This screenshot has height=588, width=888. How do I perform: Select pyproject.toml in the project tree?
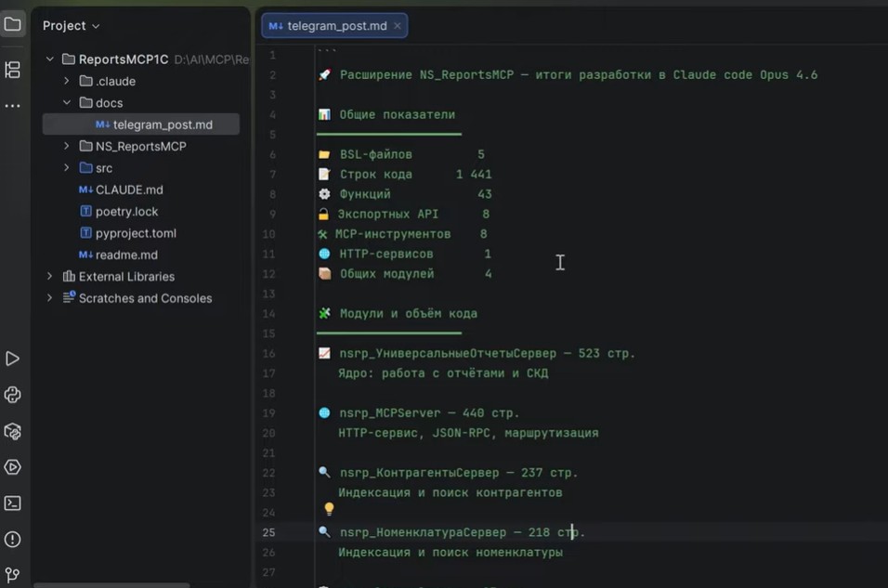click(135, 233)
